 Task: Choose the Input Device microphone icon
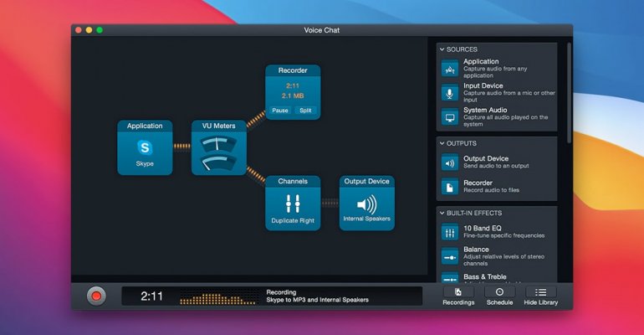pyautogui.click(x=449, y=93)
